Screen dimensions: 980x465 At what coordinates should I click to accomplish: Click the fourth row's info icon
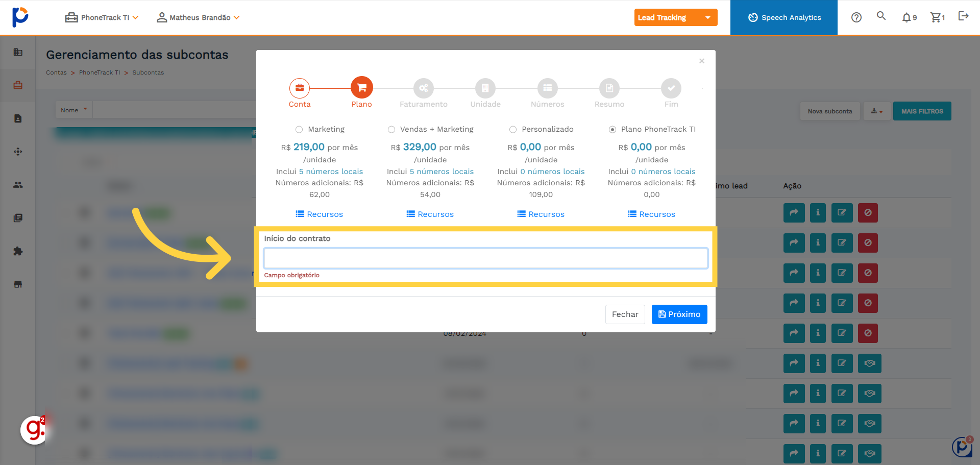pos(818,303)
